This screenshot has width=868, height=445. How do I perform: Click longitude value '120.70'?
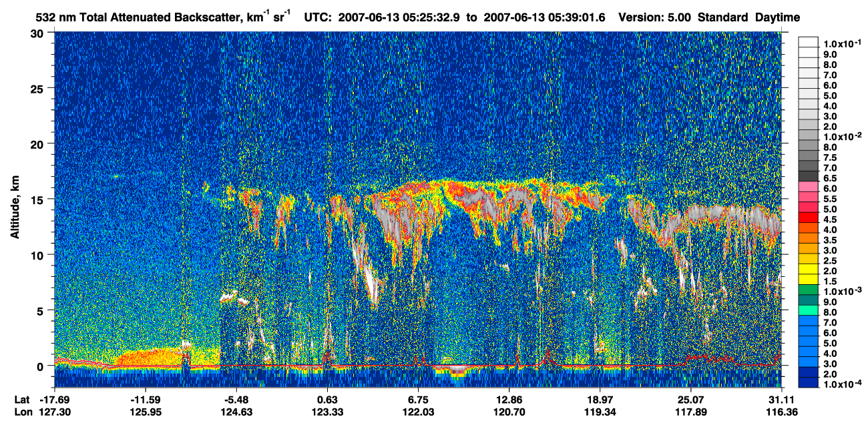coord(509,412)
